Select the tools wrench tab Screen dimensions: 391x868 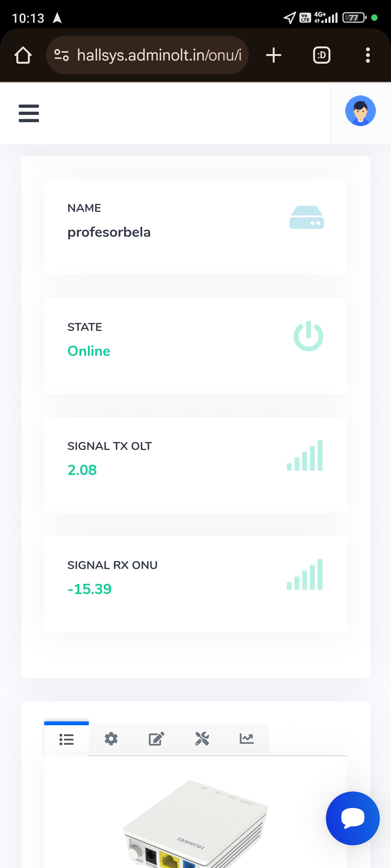tap(202, 739)
